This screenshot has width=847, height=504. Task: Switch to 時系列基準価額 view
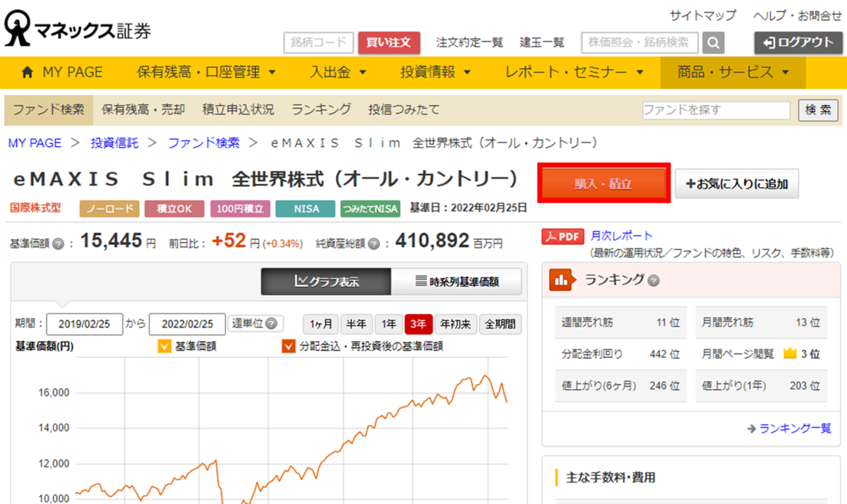click(x=457, y=282)
